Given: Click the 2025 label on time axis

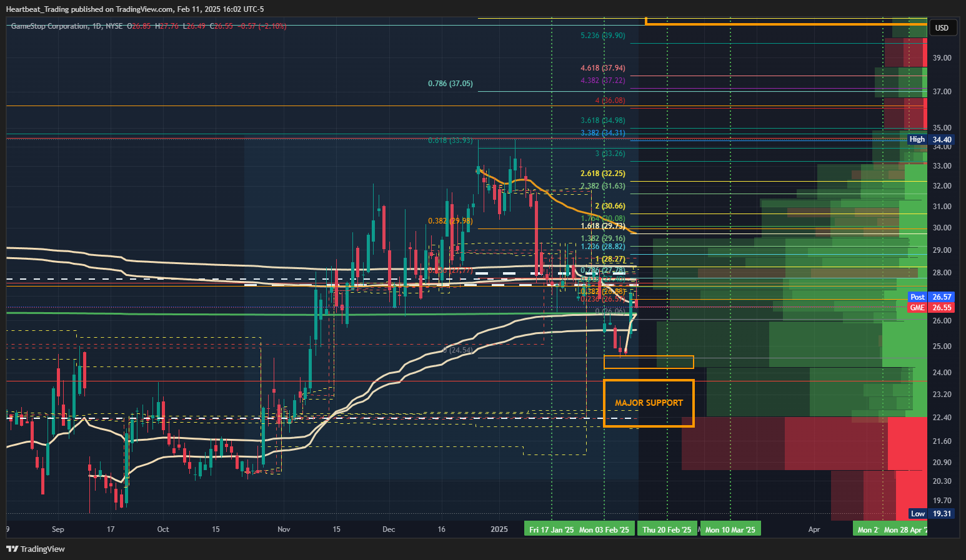Looking at the screenshot, I should click(499, 529).
